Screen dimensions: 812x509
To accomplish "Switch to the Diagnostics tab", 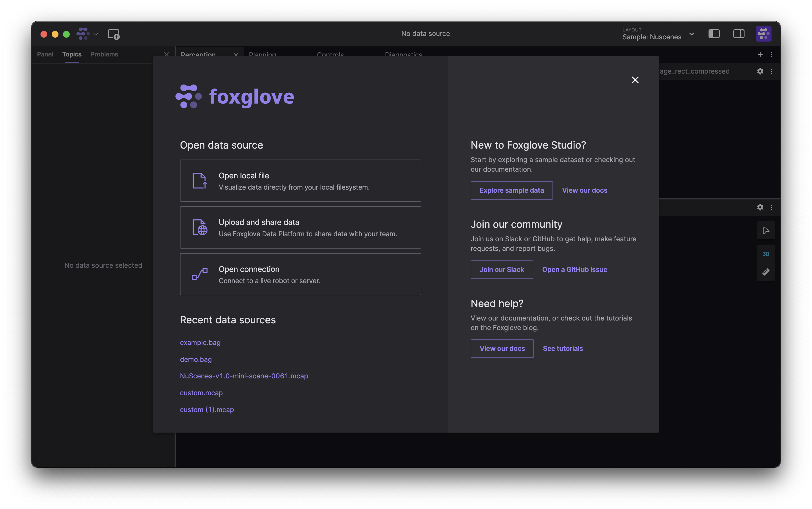I will [x=403, y=54].
